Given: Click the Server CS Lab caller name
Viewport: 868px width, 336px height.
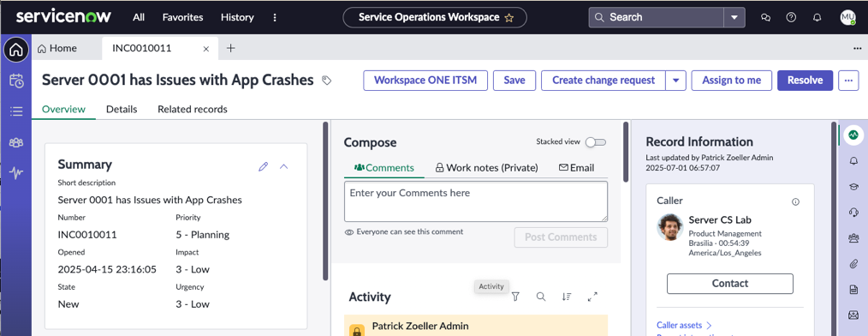Looking at the screenshot, I should [x=720, y=219].
